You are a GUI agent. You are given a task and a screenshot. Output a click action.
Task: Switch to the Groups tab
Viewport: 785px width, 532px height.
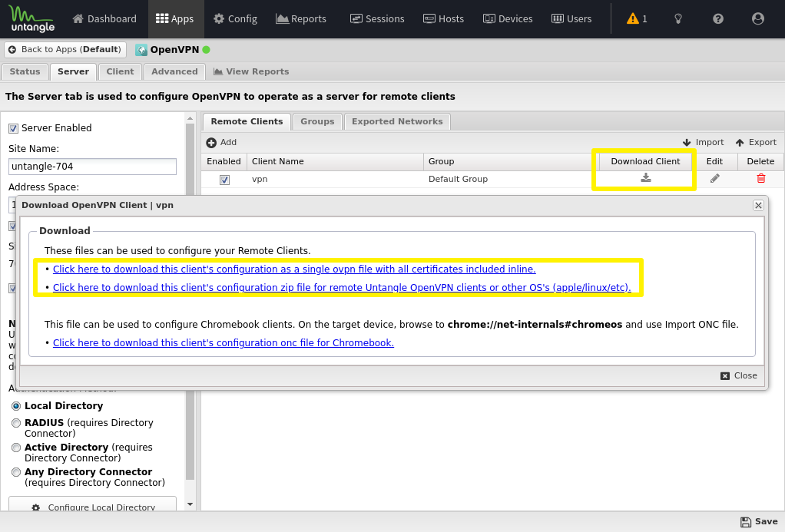317,121
